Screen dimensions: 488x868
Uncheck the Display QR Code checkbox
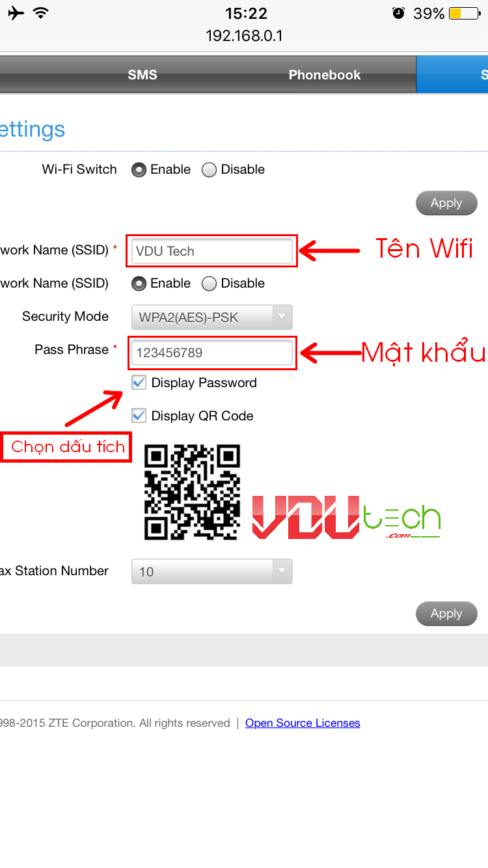click(139, 415)
